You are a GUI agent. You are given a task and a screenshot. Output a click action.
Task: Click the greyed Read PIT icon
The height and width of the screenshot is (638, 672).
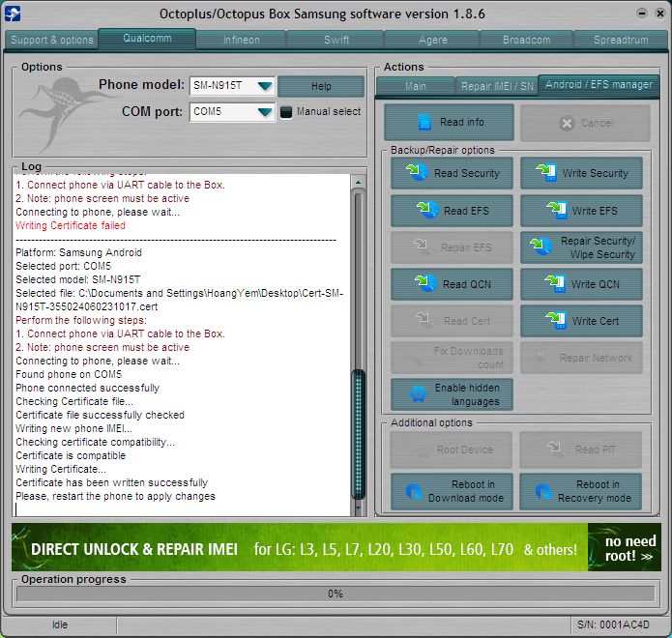(x=556, y=449)
